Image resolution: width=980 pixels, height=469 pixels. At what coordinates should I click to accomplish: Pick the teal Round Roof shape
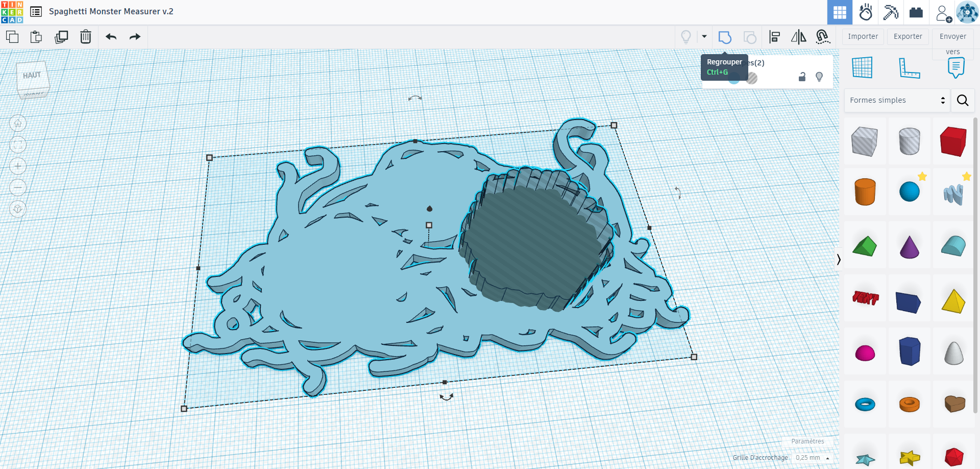953,246
